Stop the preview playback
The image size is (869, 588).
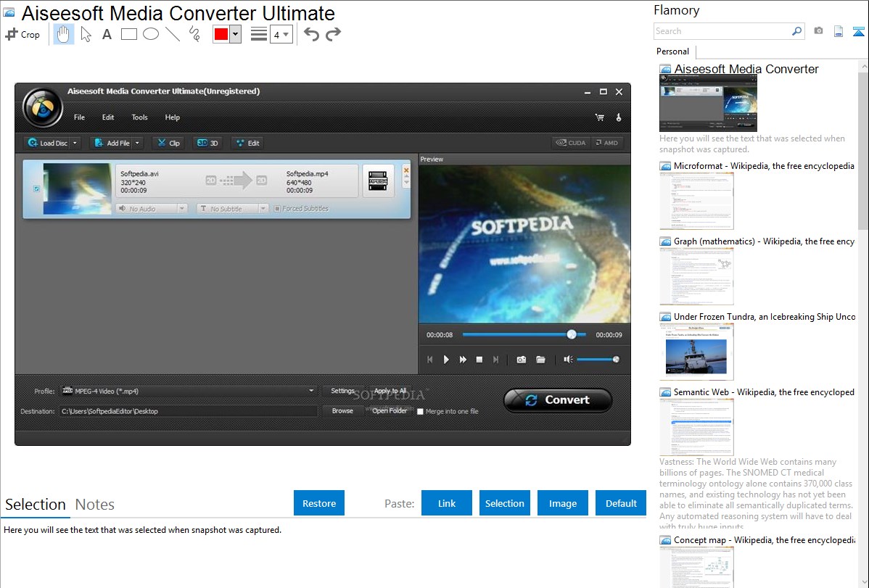coord(479,360)
